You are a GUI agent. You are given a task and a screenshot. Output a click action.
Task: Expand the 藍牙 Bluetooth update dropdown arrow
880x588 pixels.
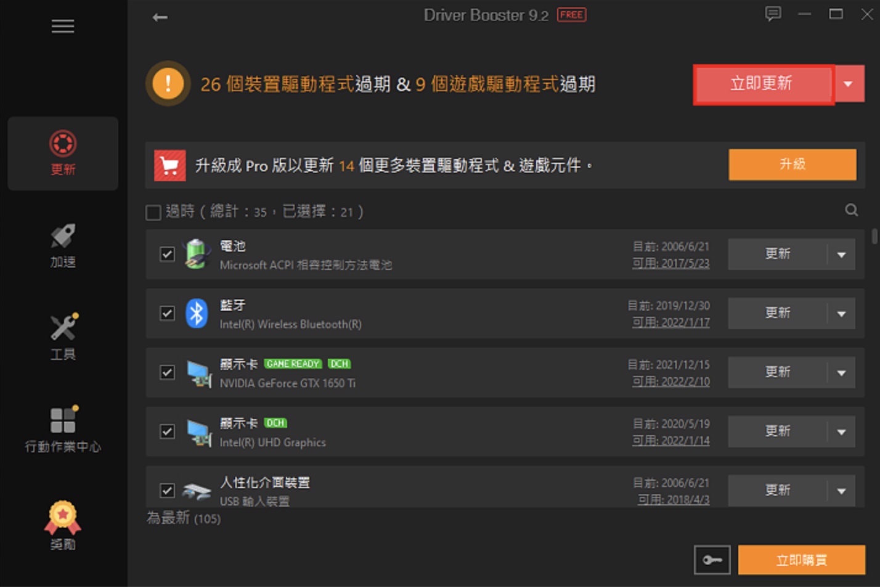click(841, 314)
